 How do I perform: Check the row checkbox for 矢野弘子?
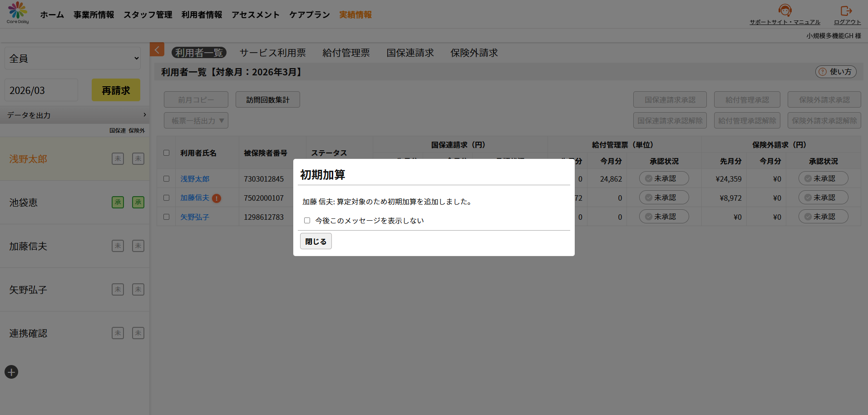pos(166,217)
